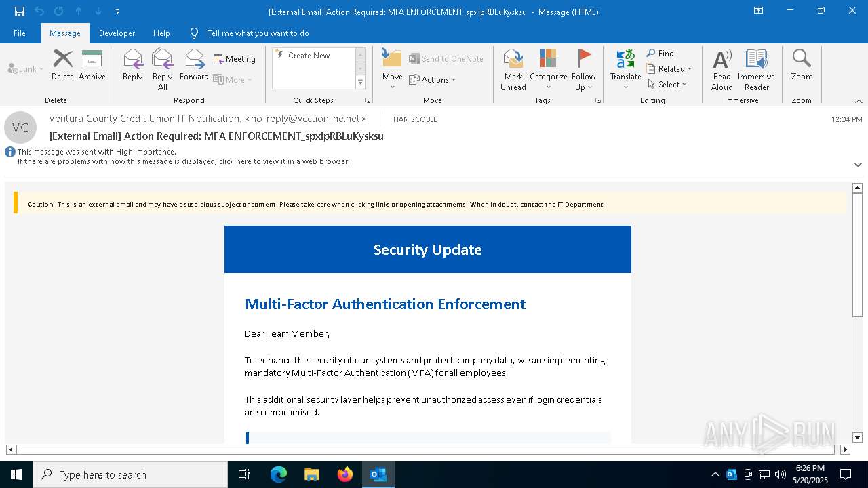Click the Multi-Factor Authentication Enforcement heading
The height and width of the screenshot is (488, 868).
click(385, 304)
